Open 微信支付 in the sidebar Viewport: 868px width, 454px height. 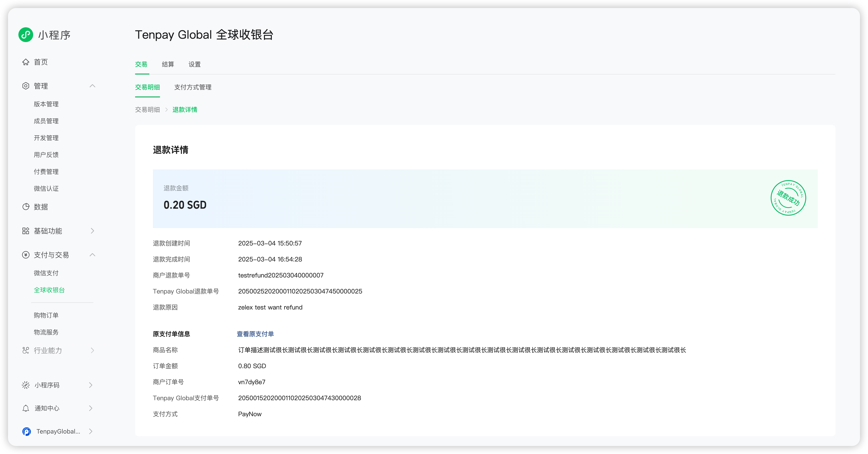coord(46,273)
